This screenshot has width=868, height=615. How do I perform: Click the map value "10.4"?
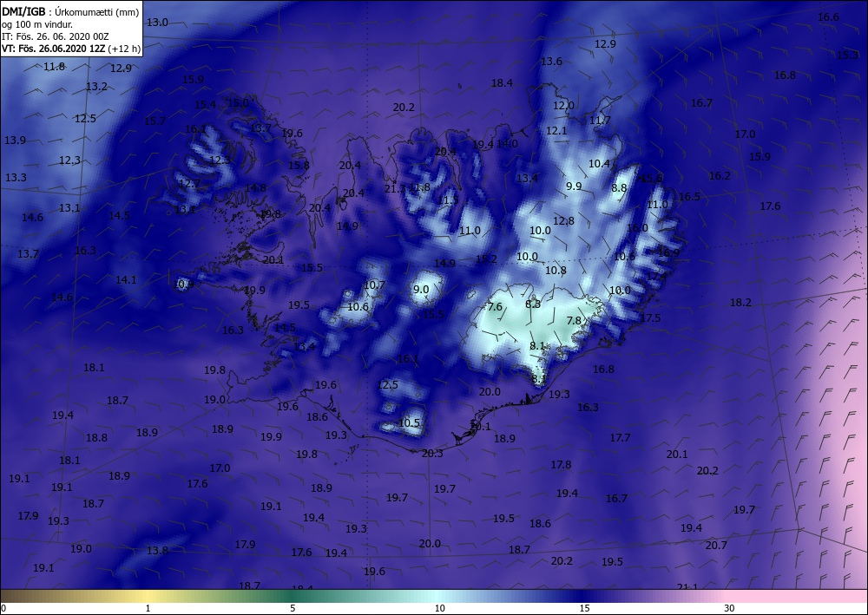click(x=599, y=163)
